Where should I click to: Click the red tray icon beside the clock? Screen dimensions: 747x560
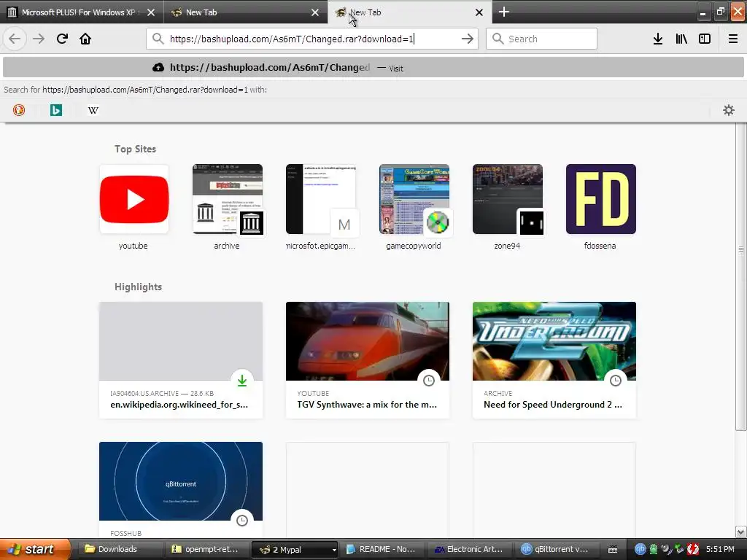click(x=694, y=549)
